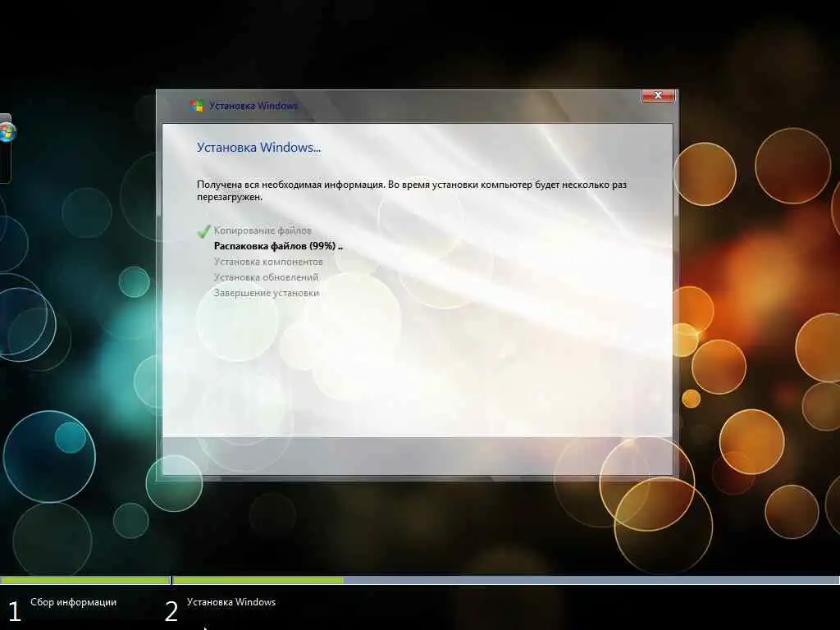The height and width of the screenshot is (630, 840).
Task: Select the 'Распаковка файлов (99%)' step
Action: 278,246
